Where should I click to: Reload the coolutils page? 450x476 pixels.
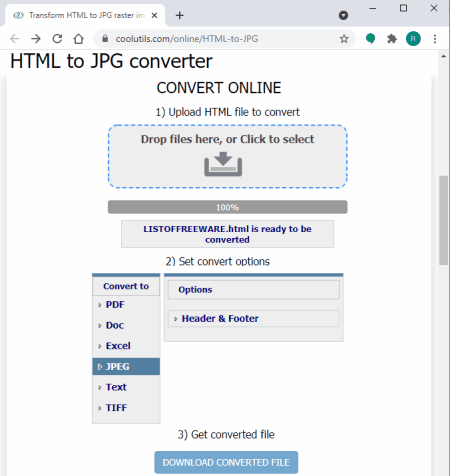[57, 39]
